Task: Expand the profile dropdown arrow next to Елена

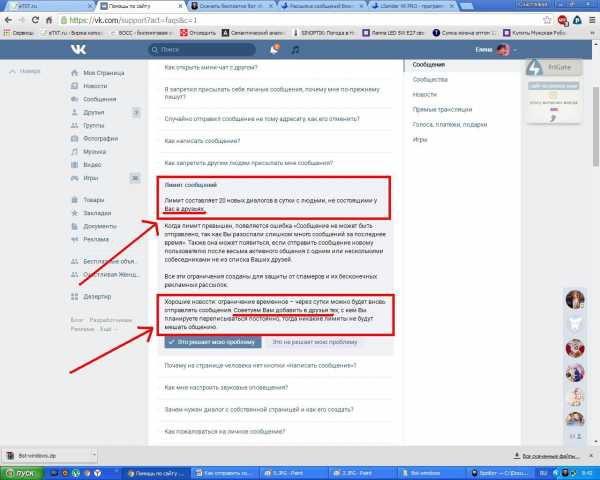Action: [x=515, y=50]
